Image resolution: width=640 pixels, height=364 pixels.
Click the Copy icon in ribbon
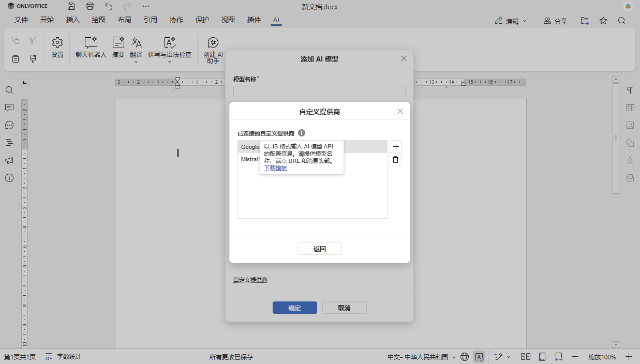(16, 40)
